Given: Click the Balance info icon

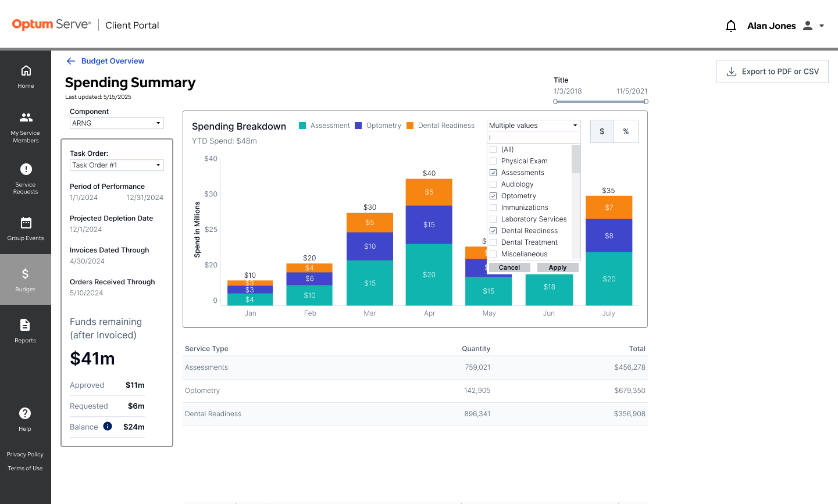Looking at the screenshot, I should (x=108, y=426).
